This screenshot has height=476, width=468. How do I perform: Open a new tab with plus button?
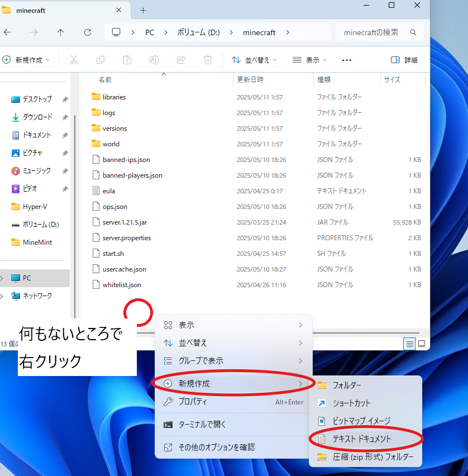coord(144,10)
